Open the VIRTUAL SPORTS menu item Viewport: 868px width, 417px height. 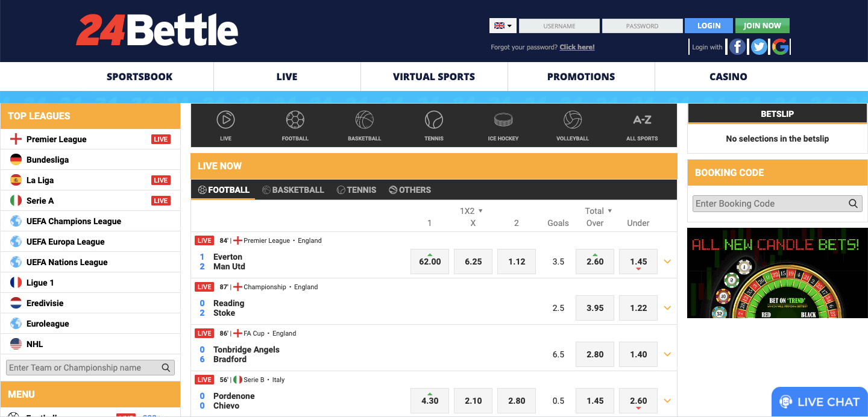(433, 77)
